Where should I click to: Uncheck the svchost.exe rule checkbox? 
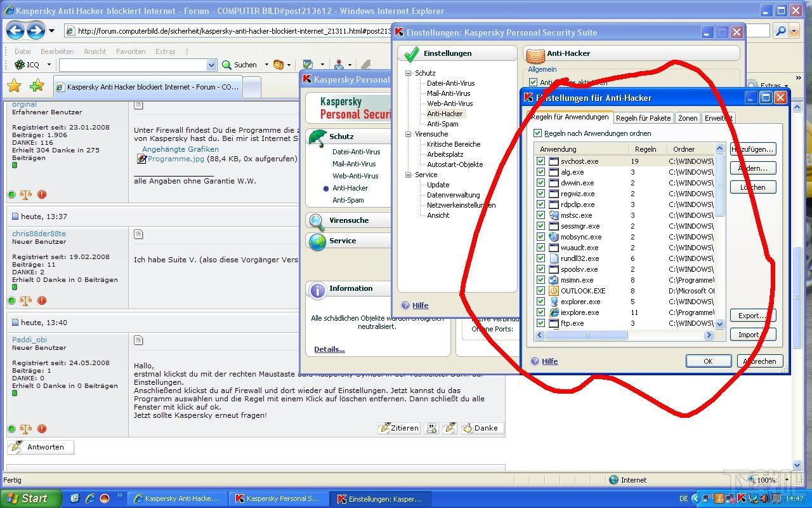click(540, 161)
